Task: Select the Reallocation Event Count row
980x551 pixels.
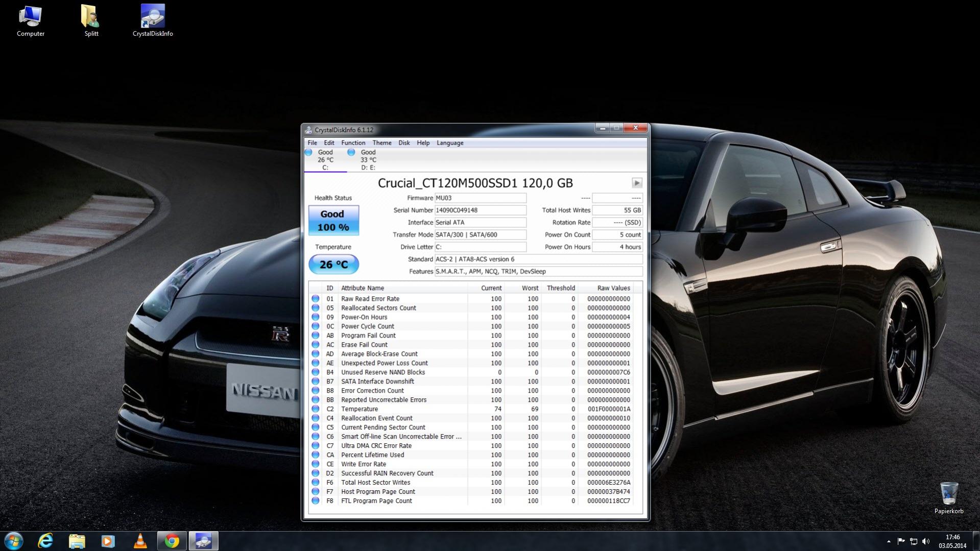Action: [x=471, y=418]
